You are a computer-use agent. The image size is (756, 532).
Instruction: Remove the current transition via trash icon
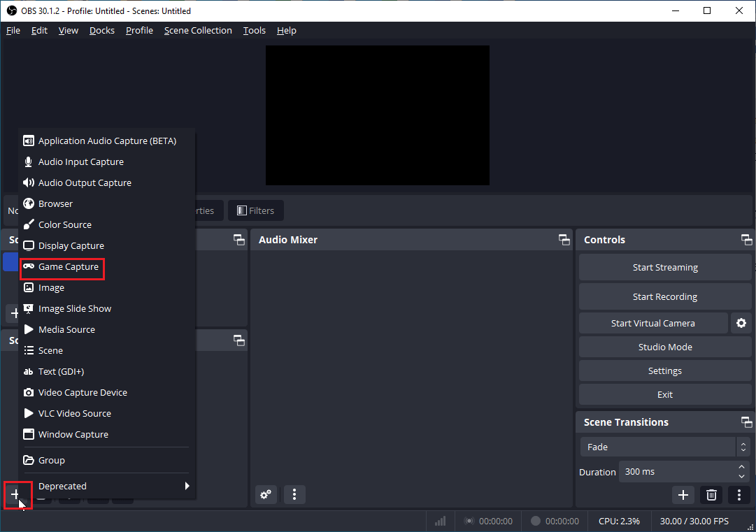pos(711,495)
